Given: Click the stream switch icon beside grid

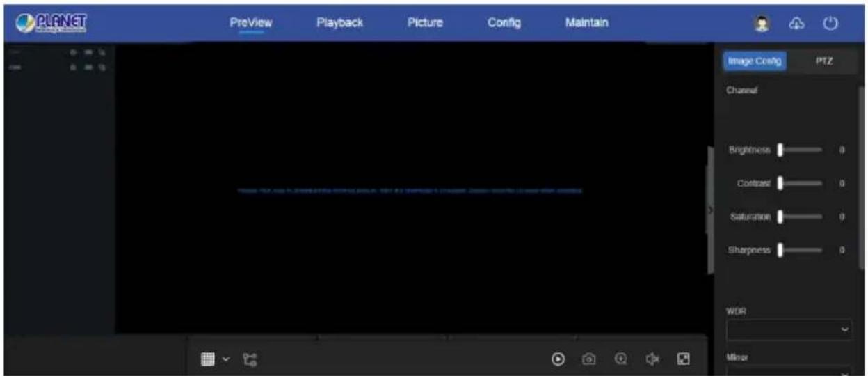Looking at the screenshot, I should point(250,359).
